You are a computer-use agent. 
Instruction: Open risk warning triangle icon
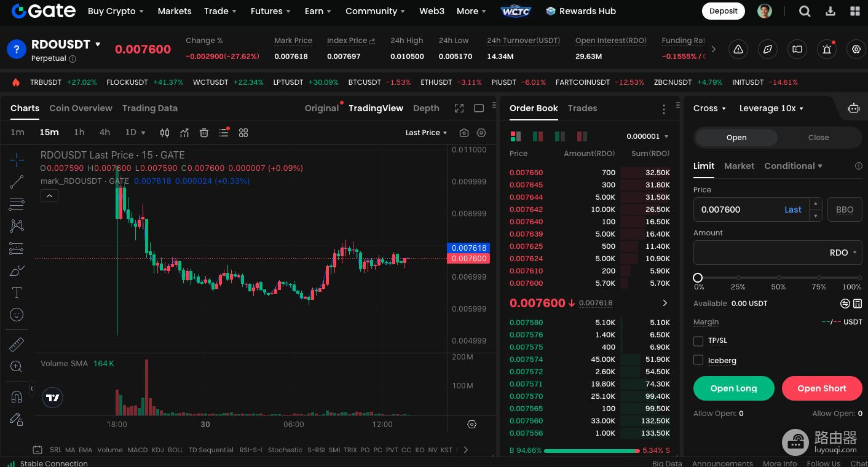point(738,49)
